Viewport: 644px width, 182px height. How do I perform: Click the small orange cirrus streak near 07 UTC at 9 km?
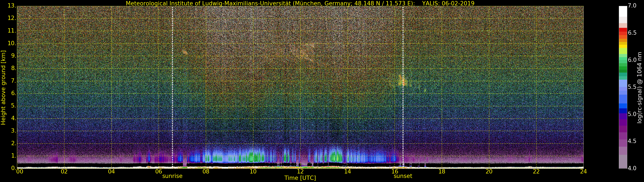[185, 52]
